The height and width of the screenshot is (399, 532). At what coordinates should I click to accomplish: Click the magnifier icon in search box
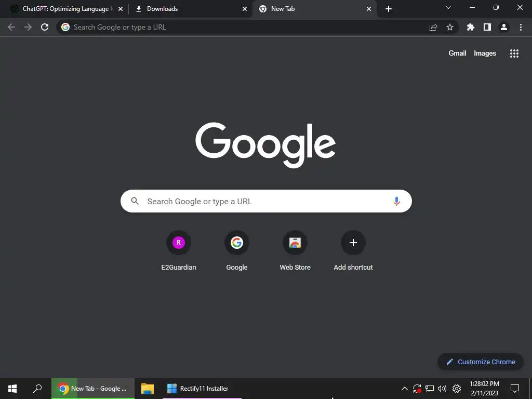(135, 201)
